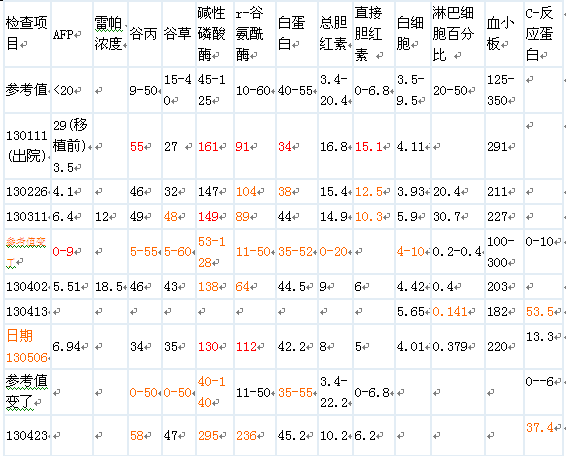Image resolution: width=566 pixels, height=456 pixels.
Task: Click the orange 5-55 reference cell
Action: pos(145,251)
